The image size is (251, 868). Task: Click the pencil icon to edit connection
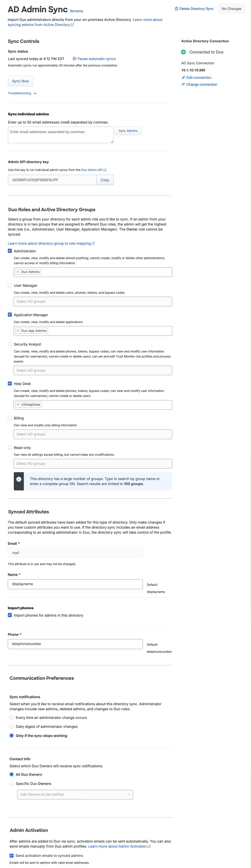pyautogui.click(x=183, y=77)
